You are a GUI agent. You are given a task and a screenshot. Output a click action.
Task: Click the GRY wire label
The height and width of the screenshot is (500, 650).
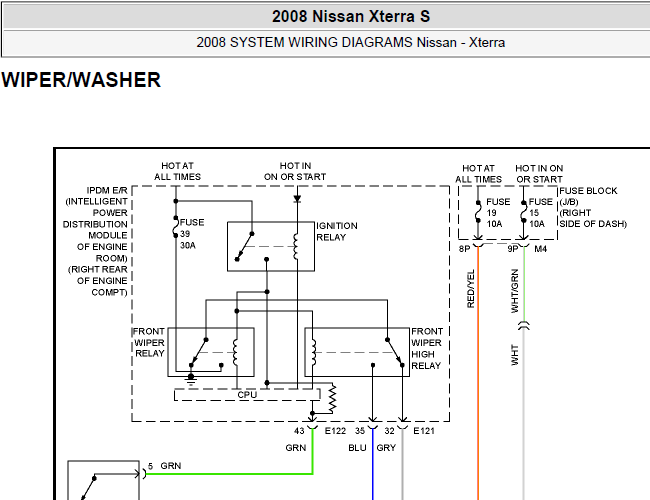point(386,448)
